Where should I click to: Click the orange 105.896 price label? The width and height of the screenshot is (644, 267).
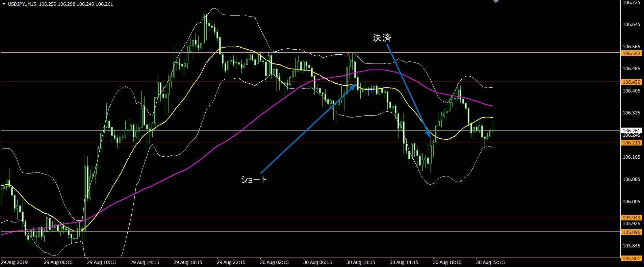pyautogui.click(x=631, y=232)
